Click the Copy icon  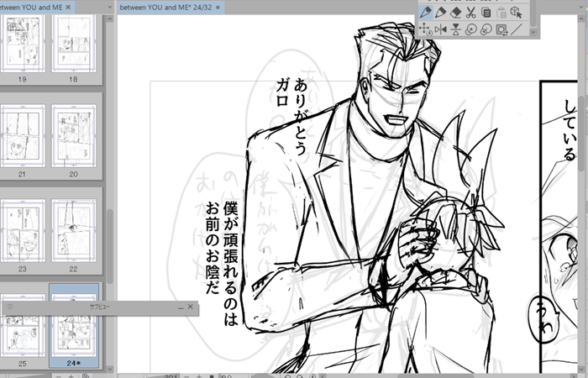point(486,13)
